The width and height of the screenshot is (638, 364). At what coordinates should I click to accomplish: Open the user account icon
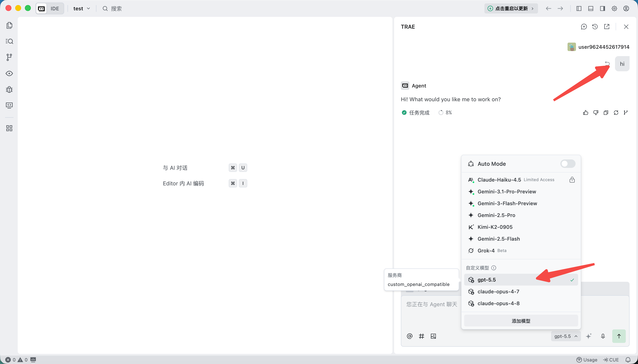(626, 8)
